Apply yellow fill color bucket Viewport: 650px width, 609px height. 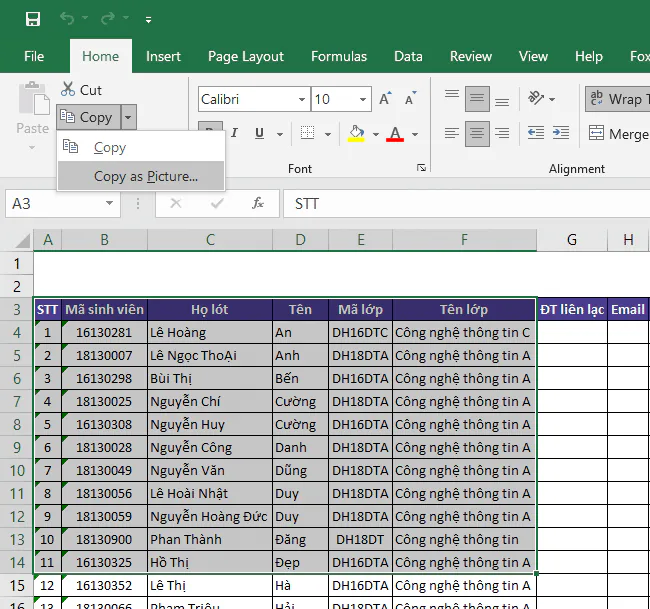click(356, 133)
